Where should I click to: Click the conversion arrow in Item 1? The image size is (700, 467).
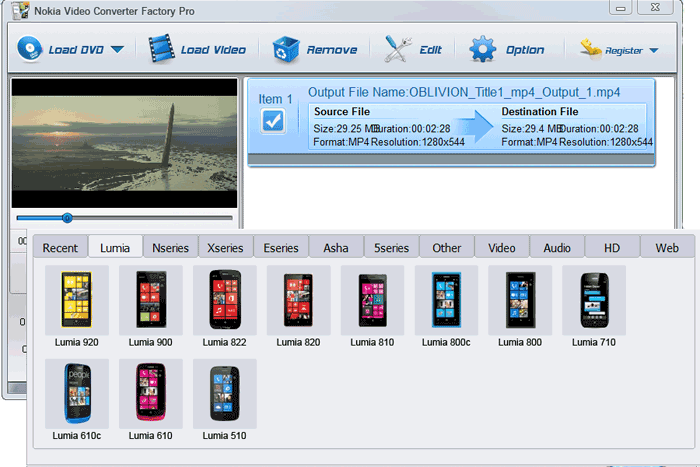475,127
